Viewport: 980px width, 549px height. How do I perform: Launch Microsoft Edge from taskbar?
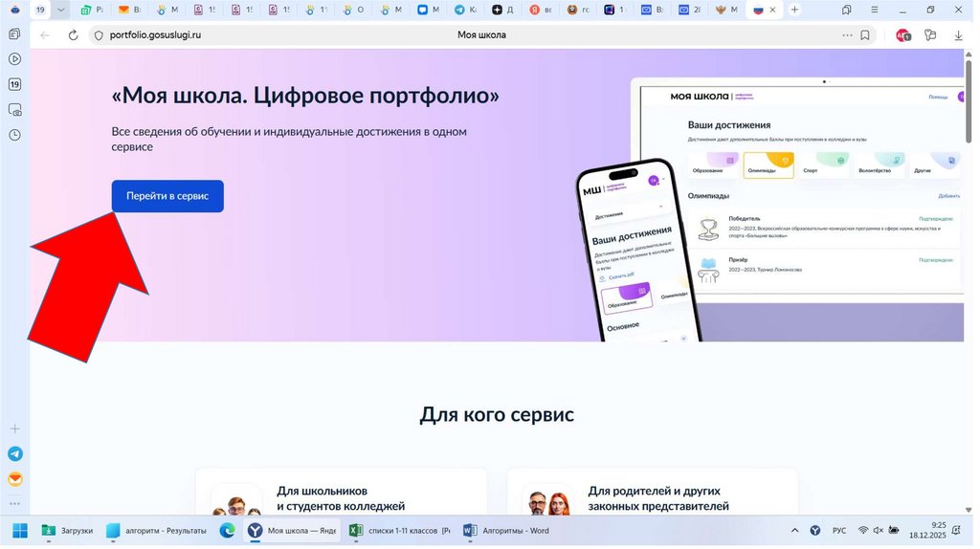pyautogui.click(x=227, y=531)
